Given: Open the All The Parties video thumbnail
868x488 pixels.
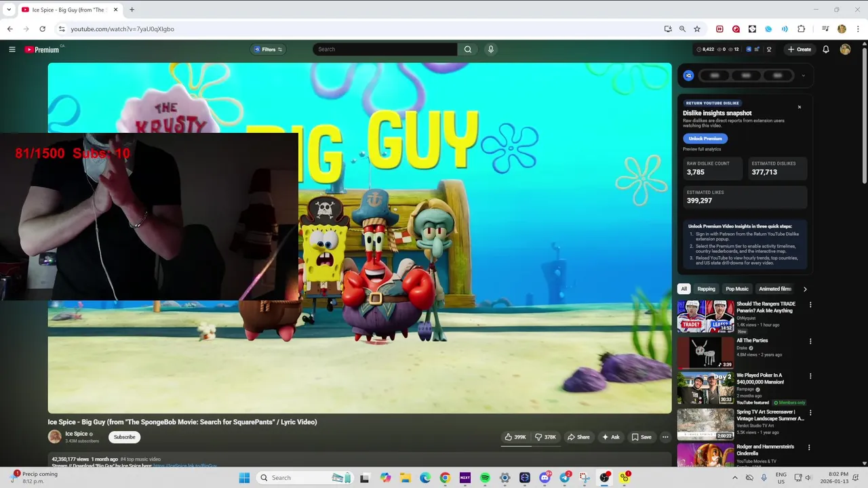Looking at the screenshot, I should pos(705,352).
